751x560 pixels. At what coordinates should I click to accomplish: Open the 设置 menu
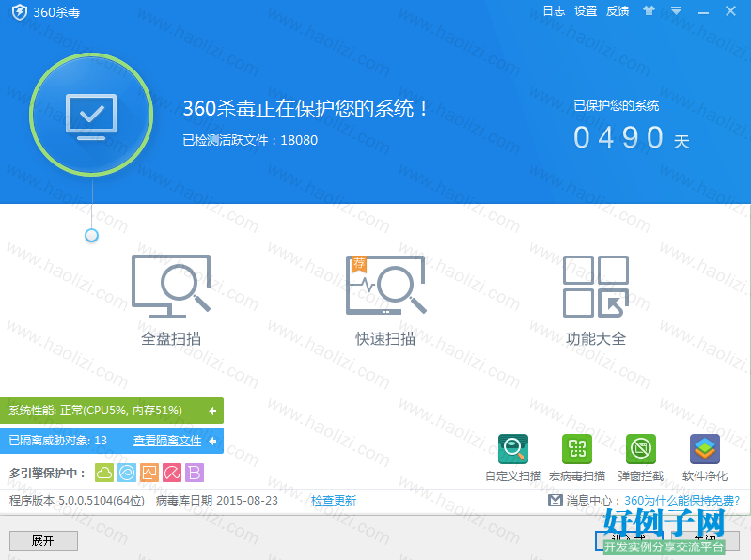(x=586, y=11)
